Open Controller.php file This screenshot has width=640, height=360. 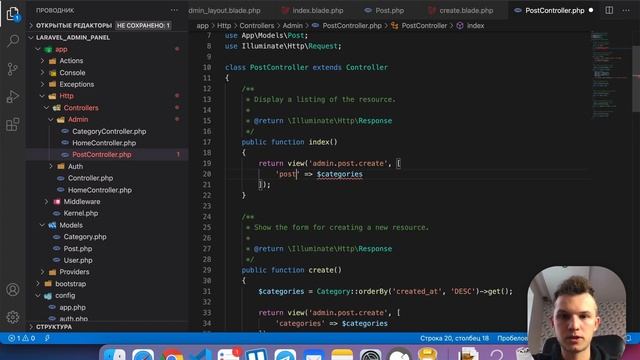pos(90,178)
